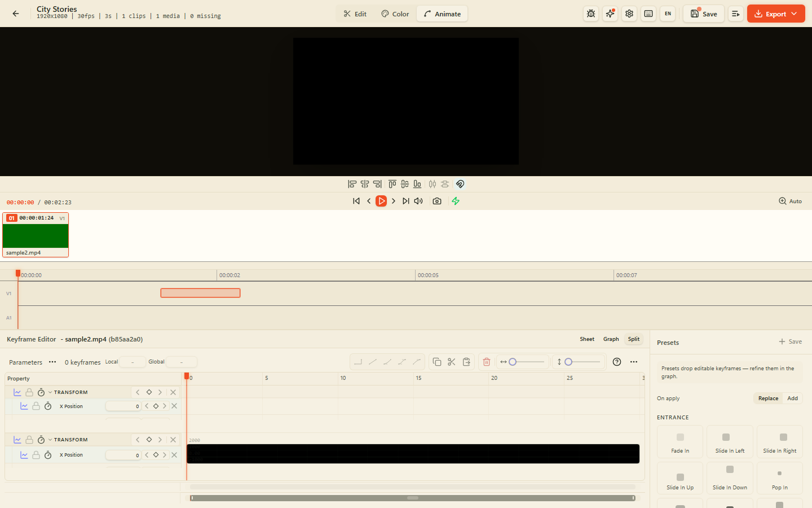The height and width of the screenshot is (508, 812).
Task: Switch to the Edit tab
Action: tap(355, 14)
